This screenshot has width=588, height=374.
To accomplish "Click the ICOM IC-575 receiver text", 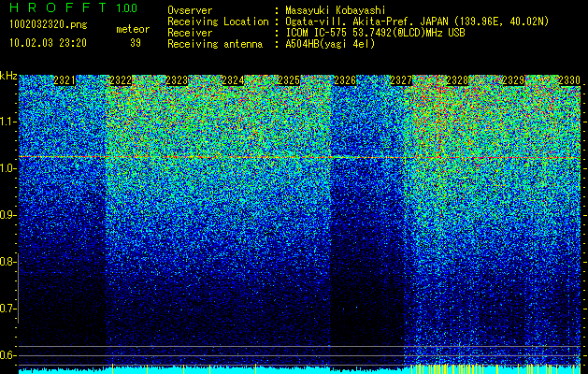I will point(375,33).
